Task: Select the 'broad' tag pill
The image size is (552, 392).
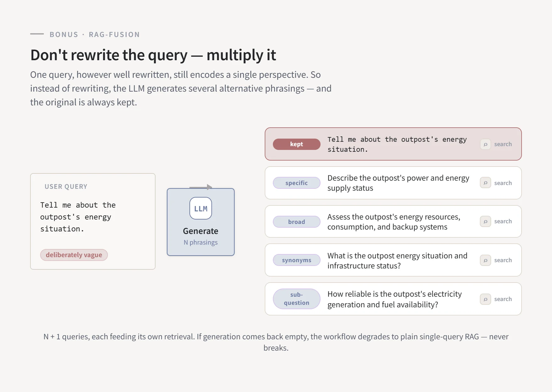Action: click(297, 222)
